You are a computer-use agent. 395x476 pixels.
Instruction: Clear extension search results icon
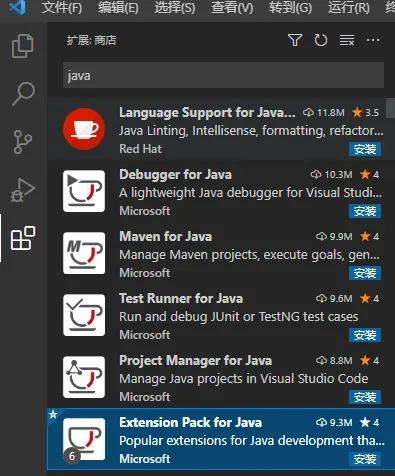(x=347, y=40)
